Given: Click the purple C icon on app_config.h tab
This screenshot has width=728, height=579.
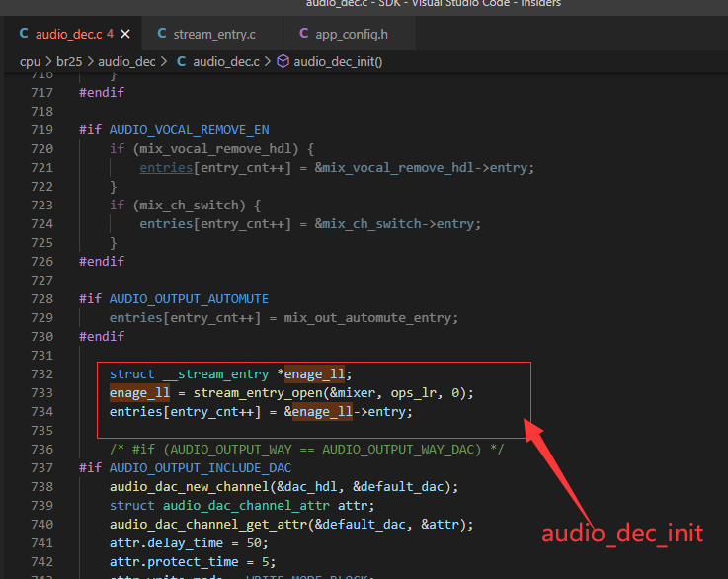Looking at the screenshot, I should pos(303,34).
